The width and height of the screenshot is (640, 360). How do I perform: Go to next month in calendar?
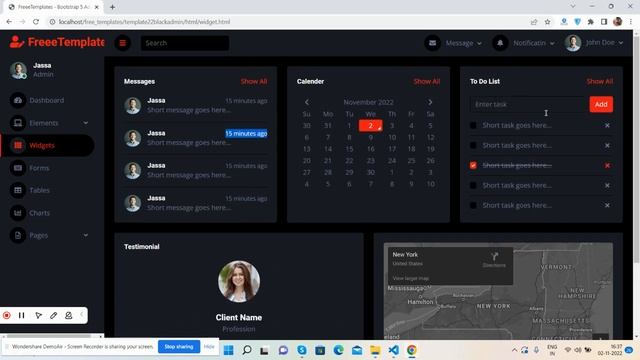click(x=430, y=102)
